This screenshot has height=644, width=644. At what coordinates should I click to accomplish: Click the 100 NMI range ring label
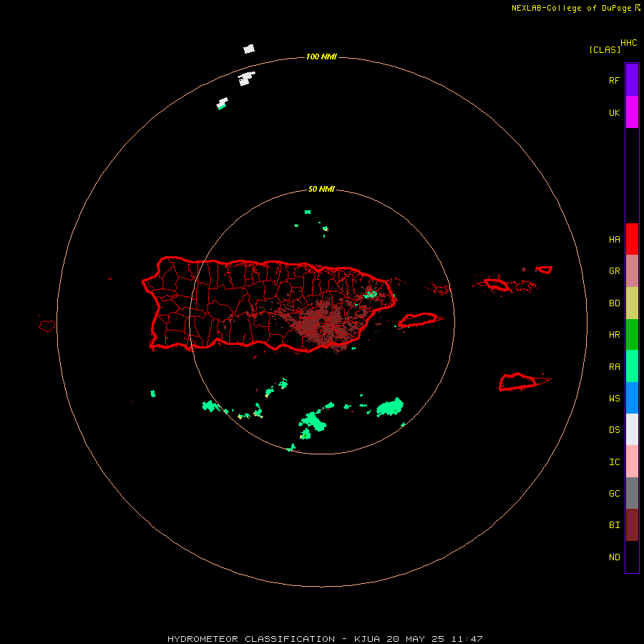(321, 57)
